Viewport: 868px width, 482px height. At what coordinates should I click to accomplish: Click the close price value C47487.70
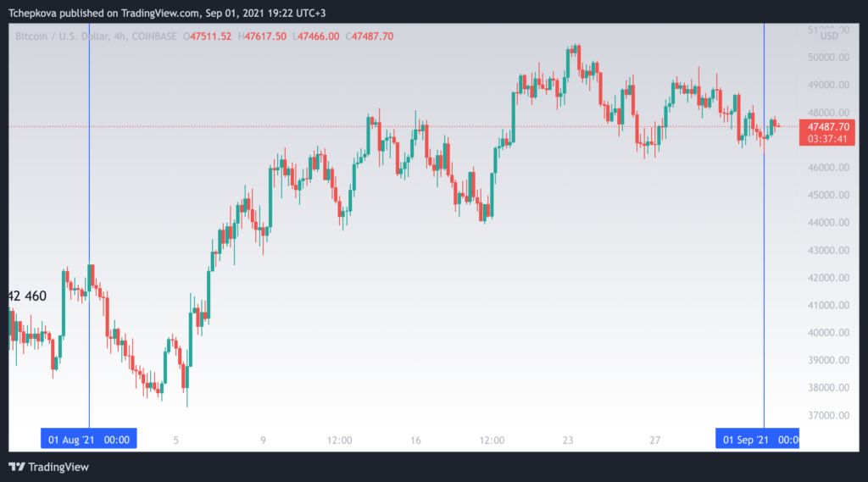point(370,36)
